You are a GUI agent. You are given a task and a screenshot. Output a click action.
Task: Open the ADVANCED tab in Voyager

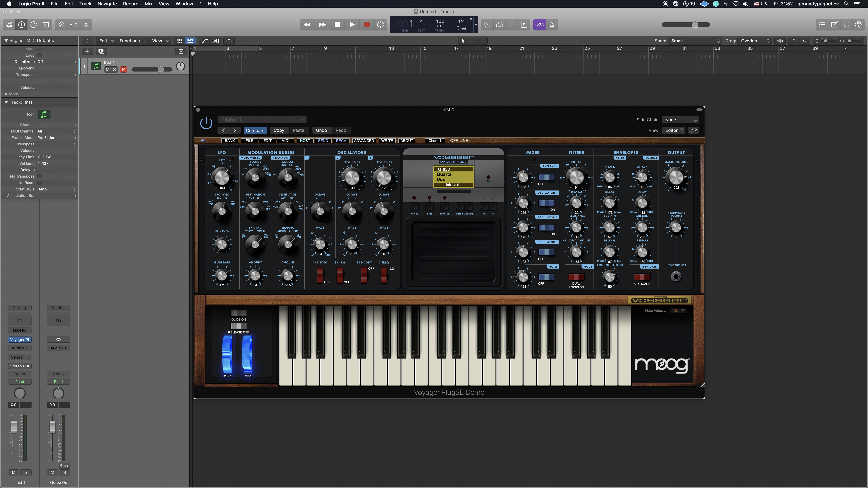pyautogui.click(x=364, y=141)
